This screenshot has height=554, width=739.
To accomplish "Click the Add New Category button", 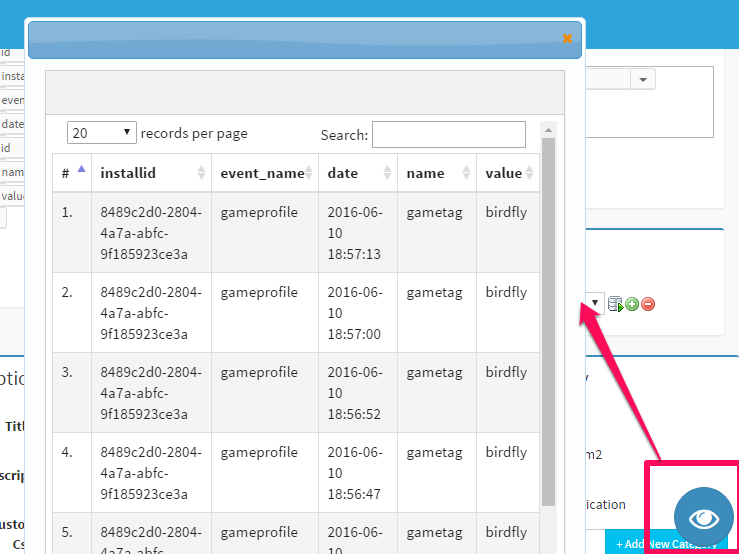I will [x=666, y=543].
